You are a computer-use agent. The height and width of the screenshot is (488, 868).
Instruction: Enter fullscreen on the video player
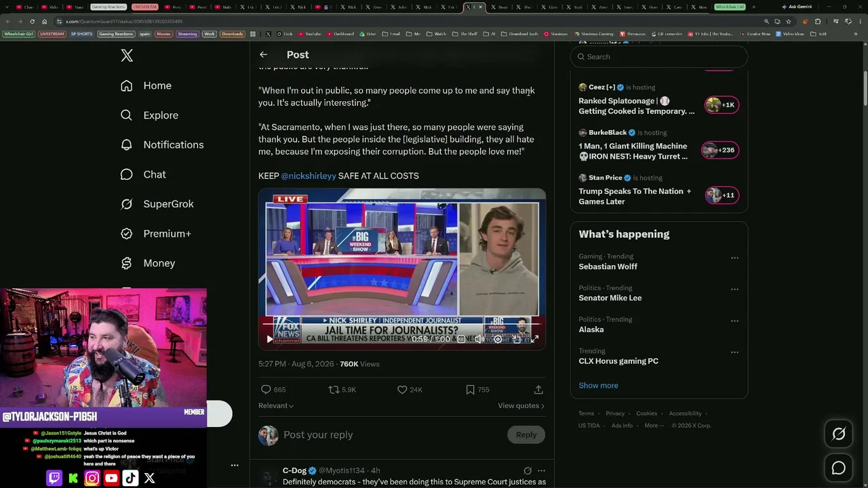534,339
